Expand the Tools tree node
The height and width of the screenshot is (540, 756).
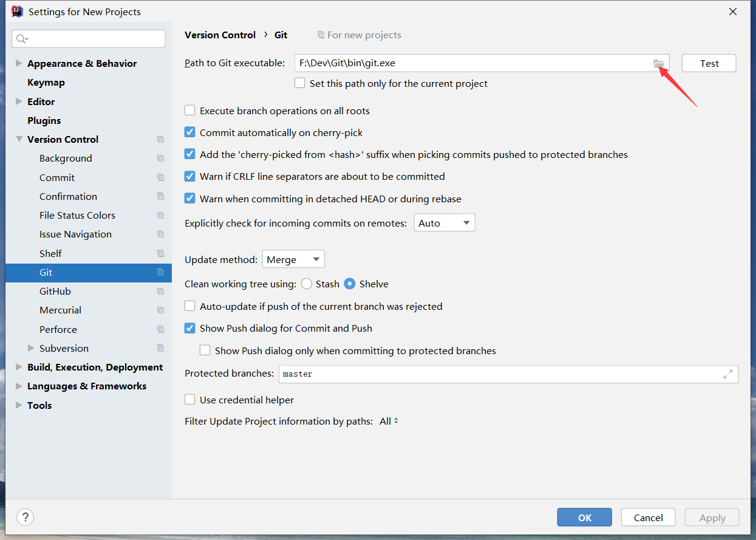tap(19, 405)
